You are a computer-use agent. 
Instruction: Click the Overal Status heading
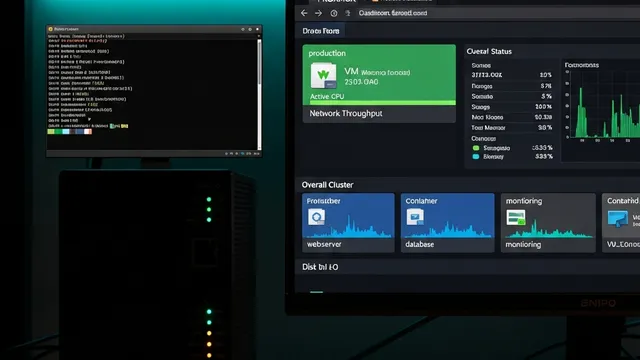[x=489, y=51]
